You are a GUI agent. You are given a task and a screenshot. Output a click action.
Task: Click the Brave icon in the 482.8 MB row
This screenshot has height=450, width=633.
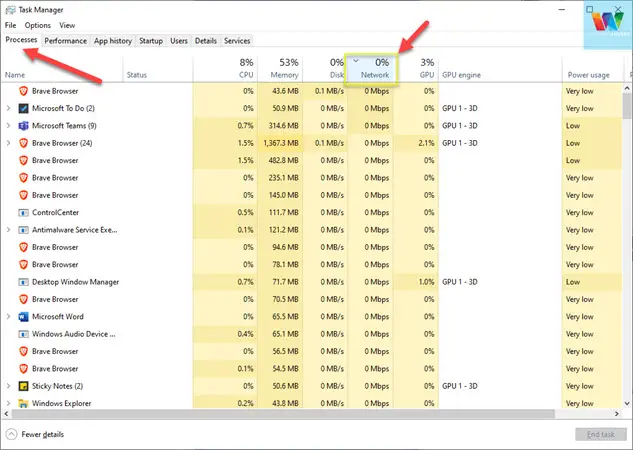[x=23, y=160]
